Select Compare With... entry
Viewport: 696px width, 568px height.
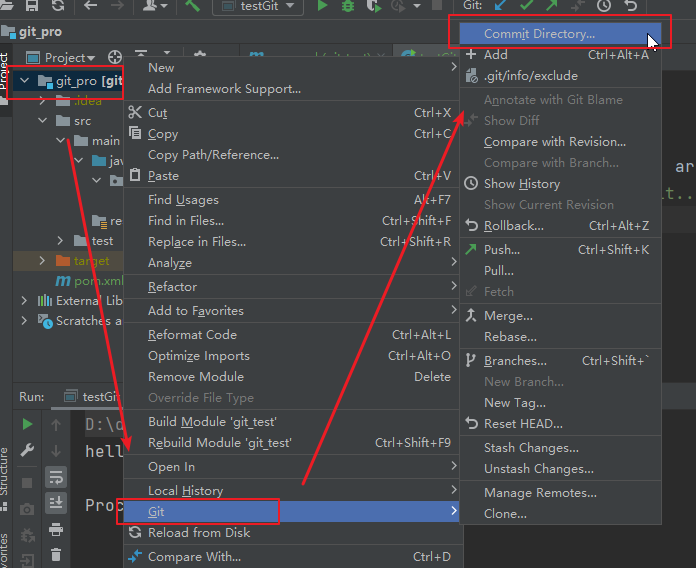(x=291, y=556)
